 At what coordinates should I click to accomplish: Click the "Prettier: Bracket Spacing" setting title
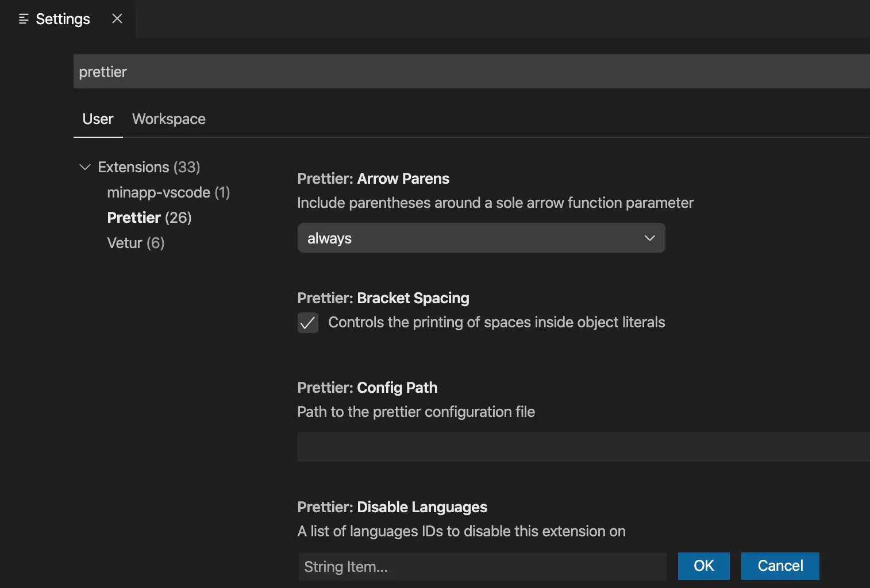tap(383, 298)
